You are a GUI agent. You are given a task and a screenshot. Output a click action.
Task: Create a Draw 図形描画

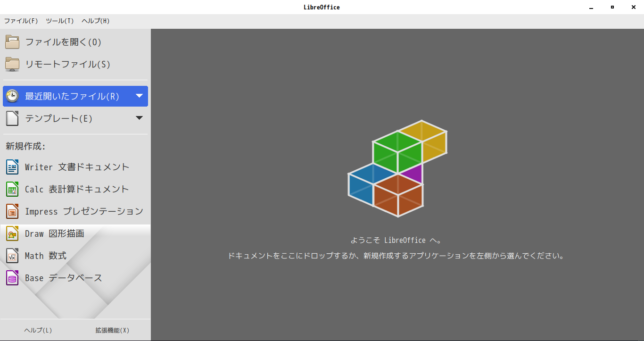(x=75, y=233)
